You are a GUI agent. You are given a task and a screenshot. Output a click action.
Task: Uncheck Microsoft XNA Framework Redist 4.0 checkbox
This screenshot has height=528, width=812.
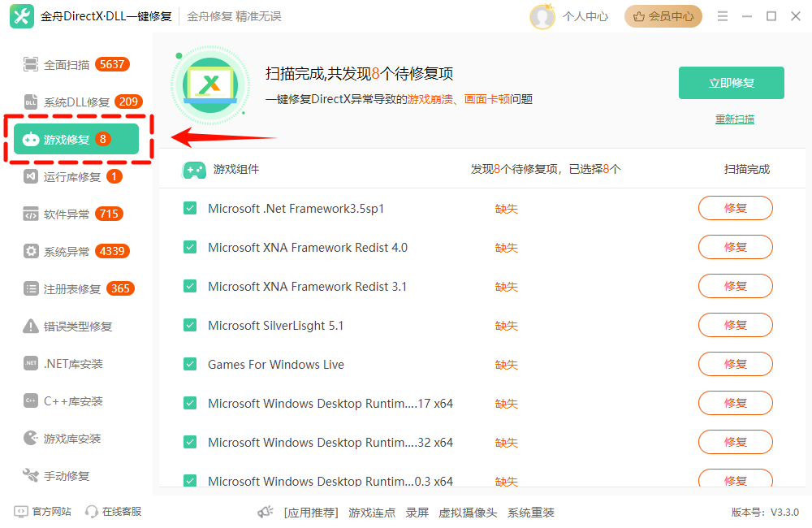click(190, 247)
